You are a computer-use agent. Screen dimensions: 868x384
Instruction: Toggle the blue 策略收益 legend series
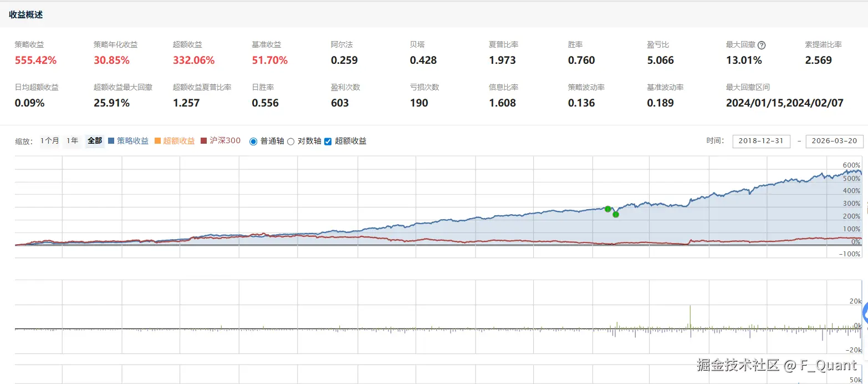coord(128,141)
